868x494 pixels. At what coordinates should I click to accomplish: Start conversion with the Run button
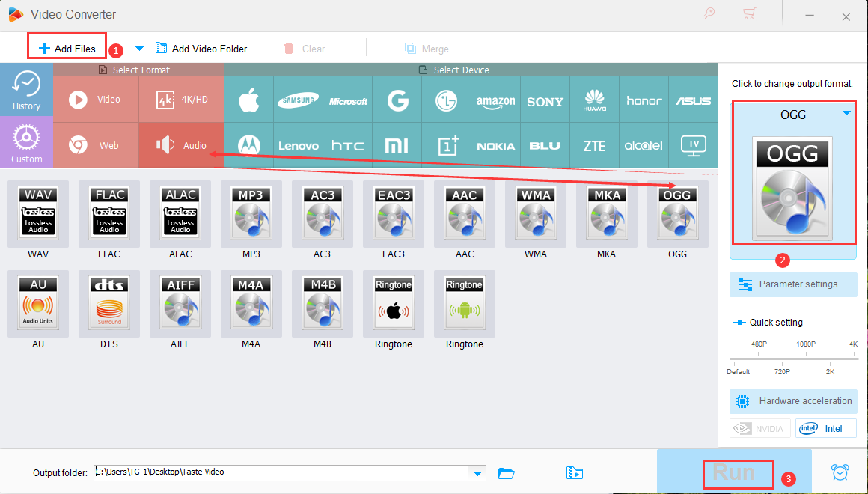(x=734, y=472)
